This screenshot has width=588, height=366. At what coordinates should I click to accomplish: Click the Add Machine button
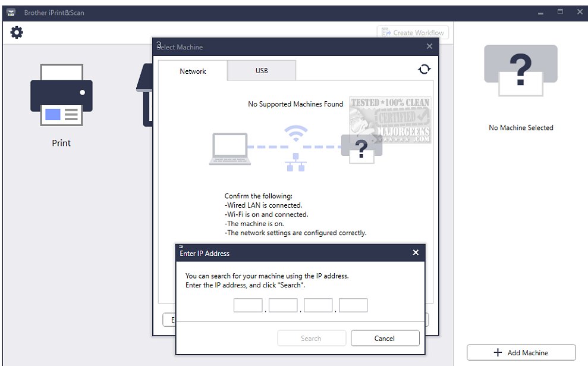[521, 352]
